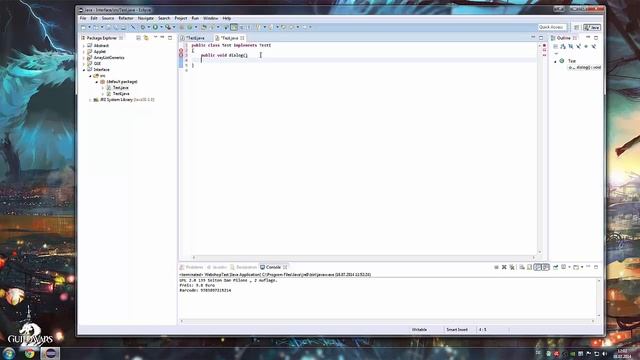Click the Debug bug icon
Viewport: 640px width, 360px height.
click(x=142, y=27)
